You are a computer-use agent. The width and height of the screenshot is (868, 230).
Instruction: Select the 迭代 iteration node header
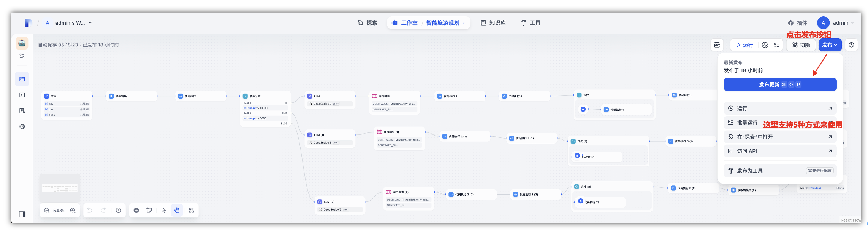point(615,95)
